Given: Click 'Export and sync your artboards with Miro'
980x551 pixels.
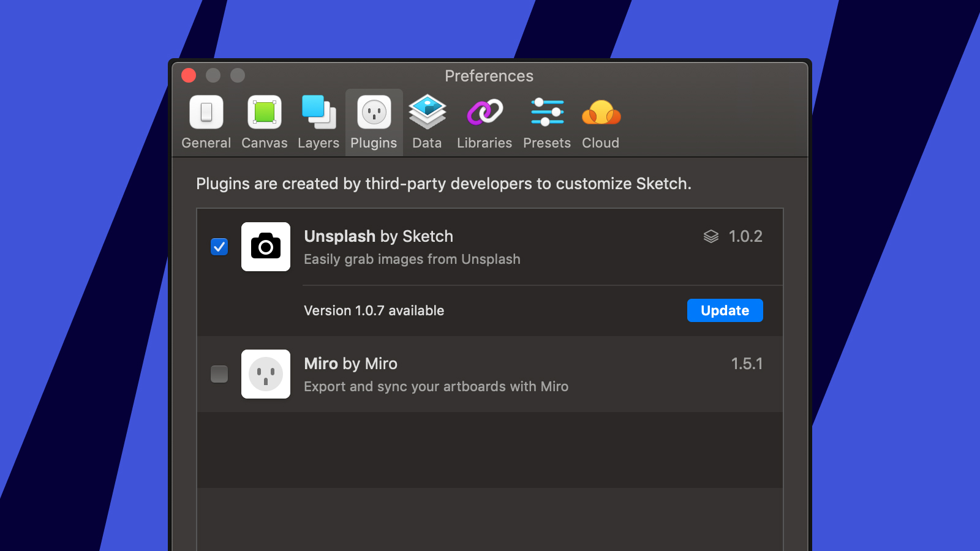Looking at the screenshot, I should (436, 387).
